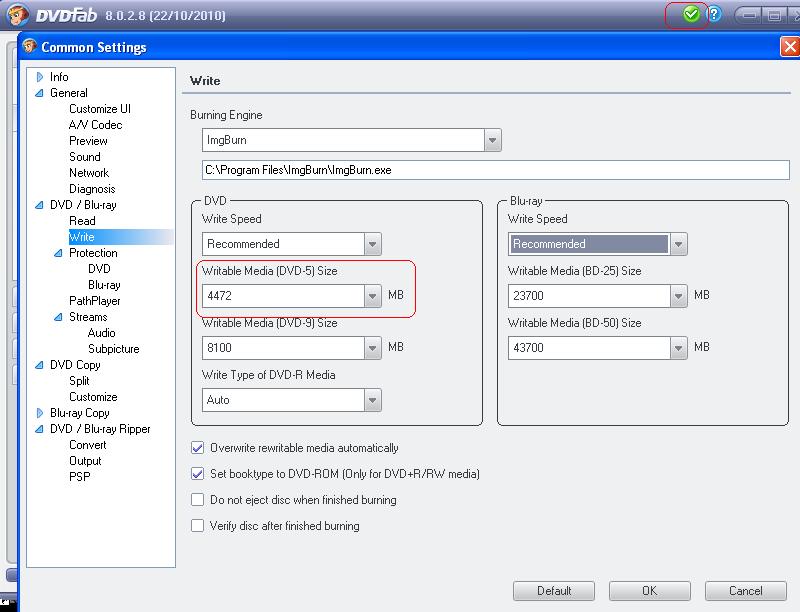Select PathPlayer in settings tree

pyautogui.click(x=94, y=301)
